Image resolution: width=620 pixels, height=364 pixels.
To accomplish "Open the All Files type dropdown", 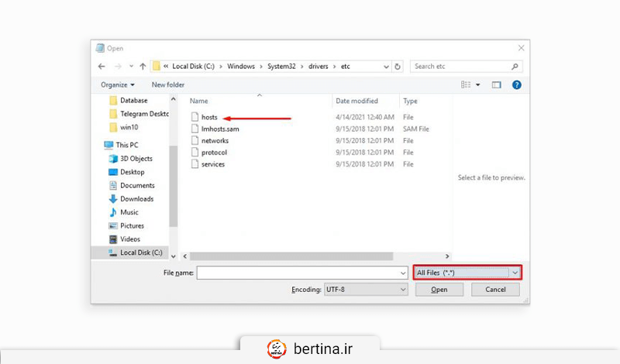I will (467, 273).
